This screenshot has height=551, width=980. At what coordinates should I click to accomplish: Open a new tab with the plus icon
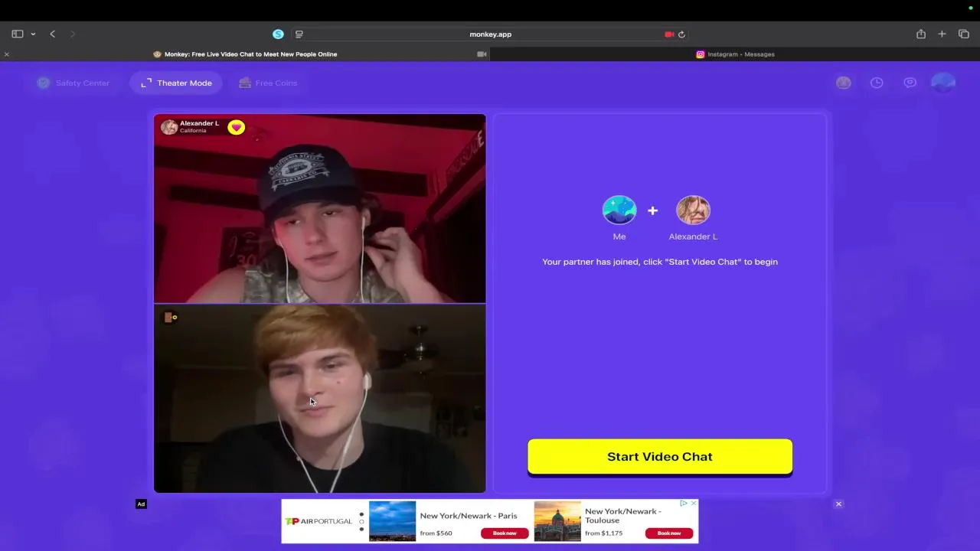click(x=942, y=34)
